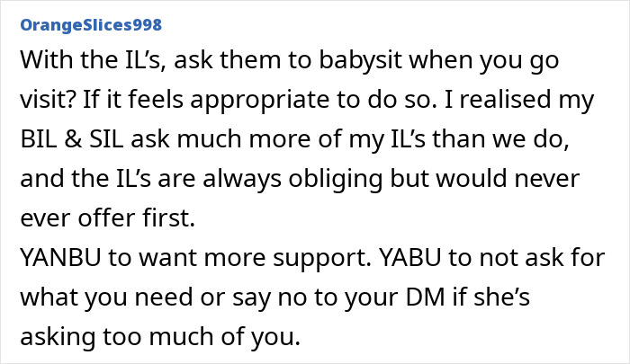
Task: Click the word "obliging" in the comment
Action: point(335,179)
